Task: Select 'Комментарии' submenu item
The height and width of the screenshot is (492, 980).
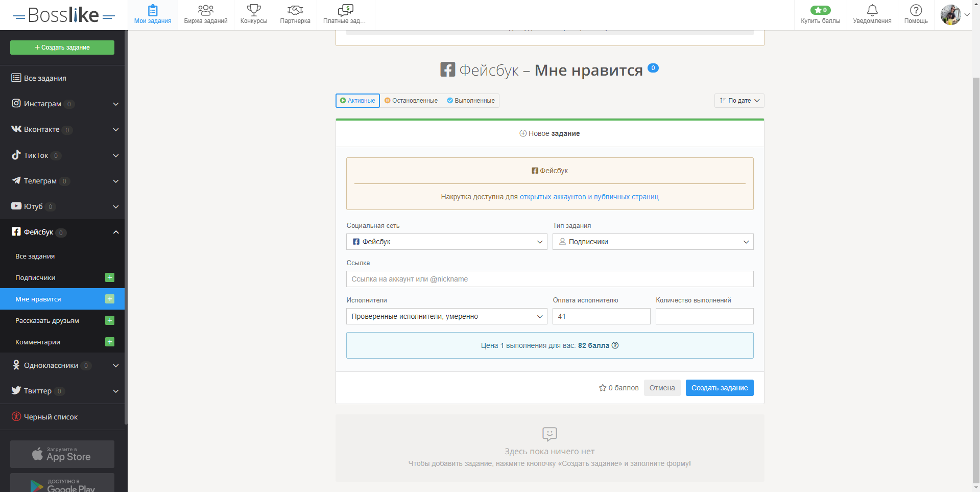Action: [x=38, y=342]
